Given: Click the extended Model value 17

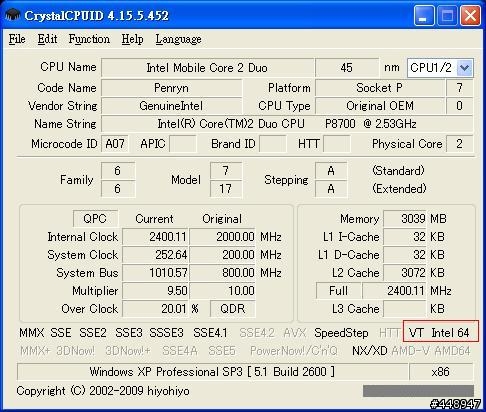Looking at the screenshot, I should coord(226,189).
